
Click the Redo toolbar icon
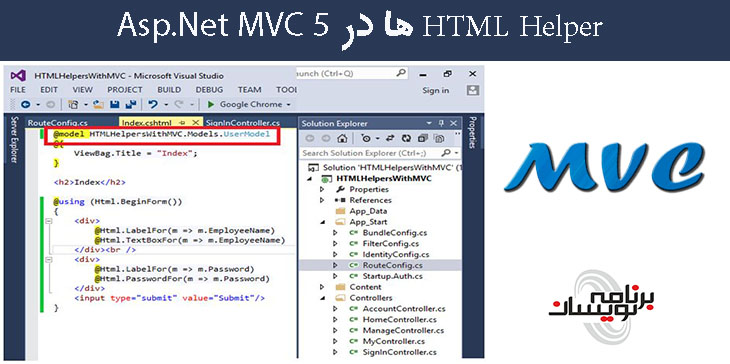[179, 105]
